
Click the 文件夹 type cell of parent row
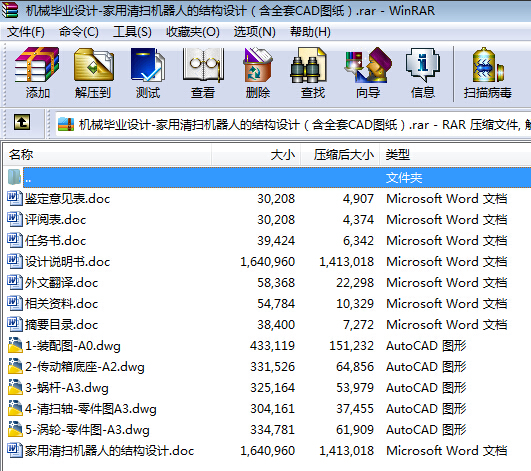coord(404,177)
